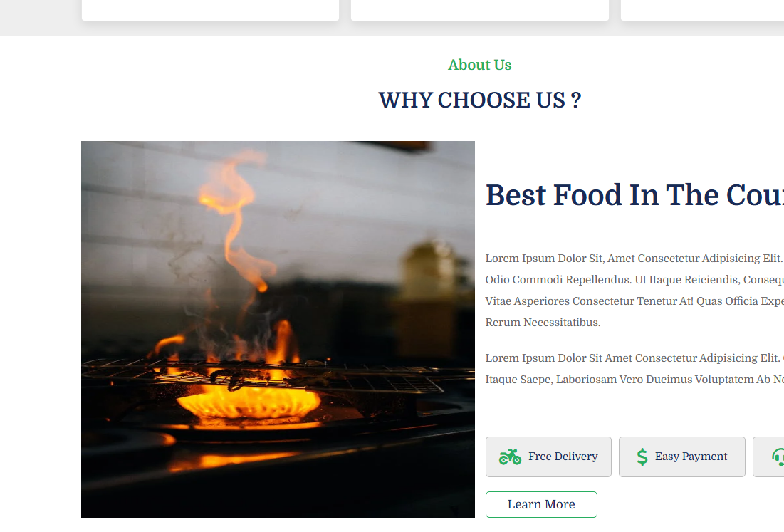The image size is (784, 532).
Task: Click the middle white card at top
Action: (x=479, y=10)
